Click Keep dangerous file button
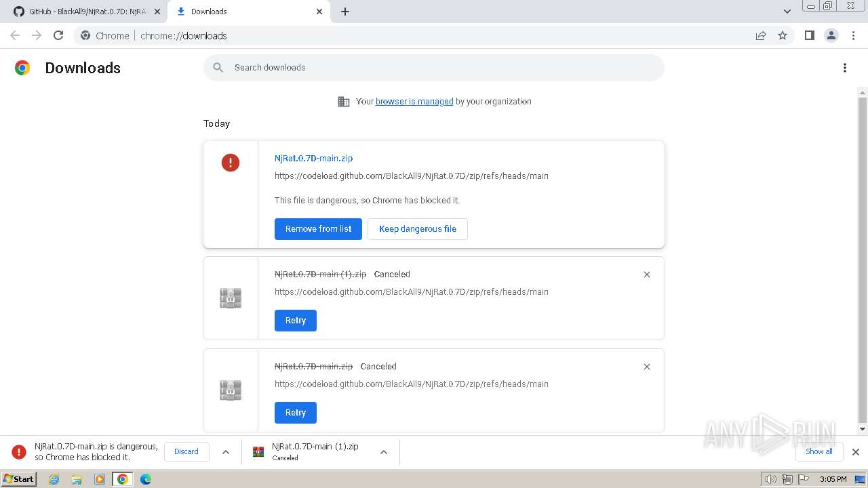868x488 pixels. pos(418,229)
